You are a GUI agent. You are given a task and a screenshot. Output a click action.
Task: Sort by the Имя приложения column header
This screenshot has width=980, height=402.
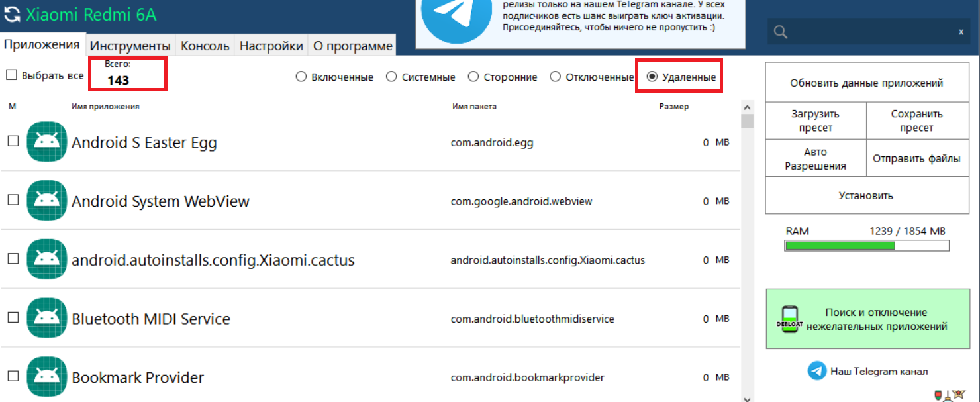105,106
